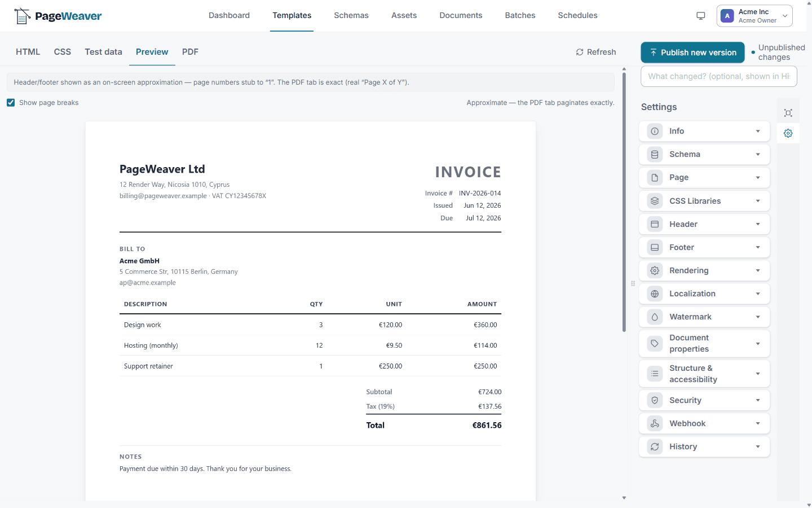Expand the Watermark settings section

click(x=704, y=317)
